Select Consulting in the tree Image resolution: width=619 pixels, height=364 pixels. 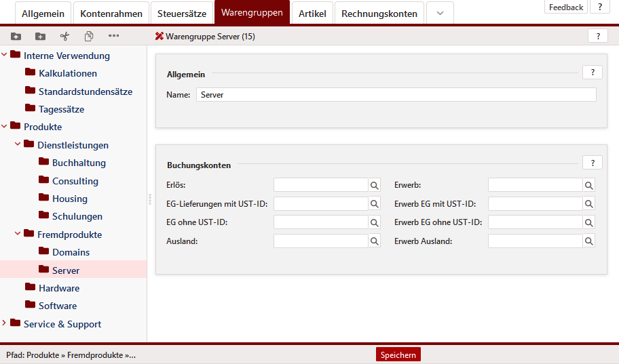pyautogui.click(x=75, y=181)
